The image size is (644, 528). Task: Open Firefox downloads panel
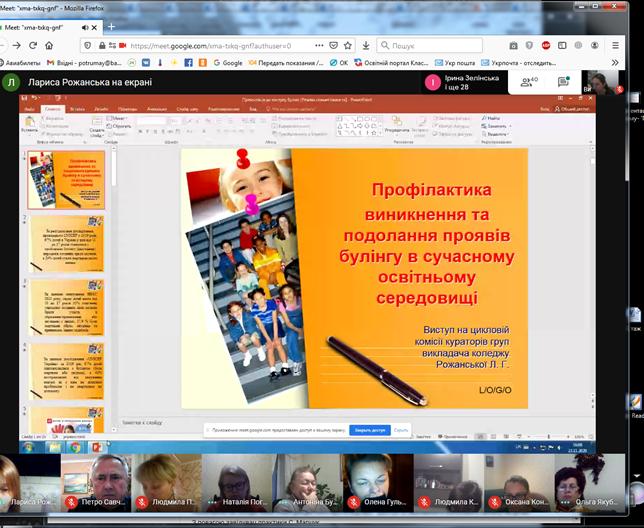(366, 46)
